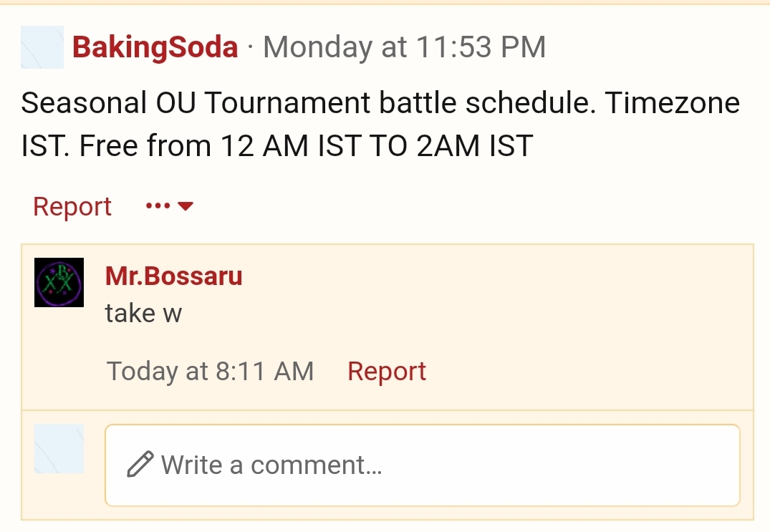Open BakingSoda's profile avatar
The width and height of the screenshot is (770, 532).
pyautogui.click(x=42, y=47)
